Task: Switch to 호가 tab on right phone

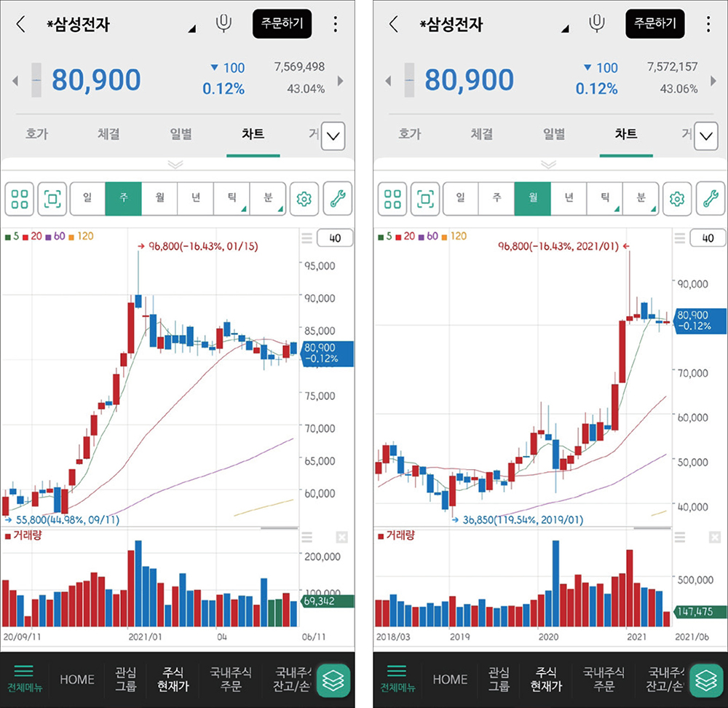Action: [x=409, y=134]
